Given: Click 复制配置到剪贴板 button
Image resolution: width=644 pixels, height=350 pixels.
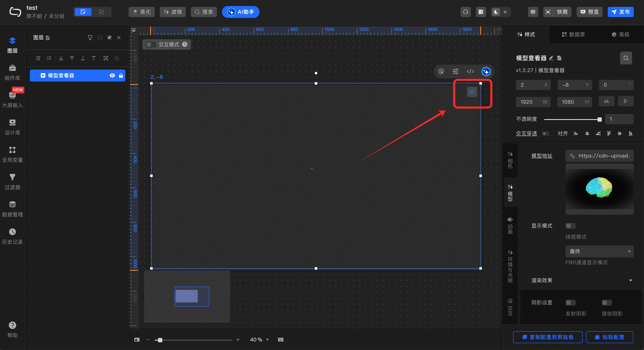Looking at the screenshot, I should click(547, 337).
